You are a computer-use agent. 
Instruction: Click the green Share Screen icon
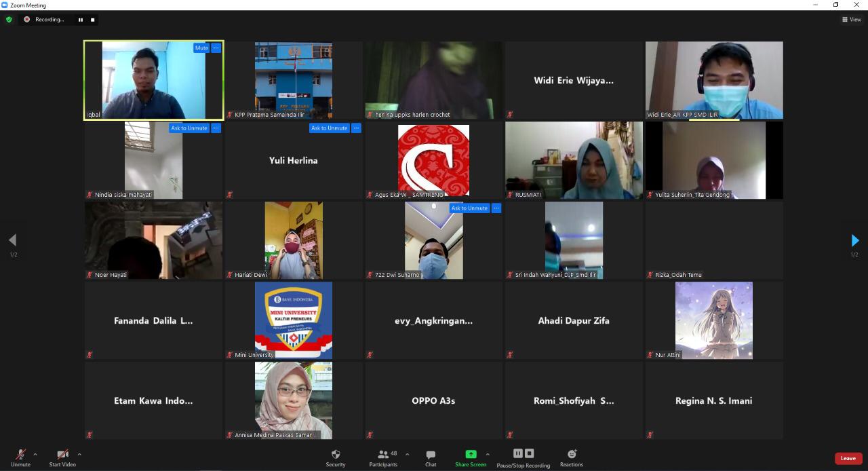471,454
